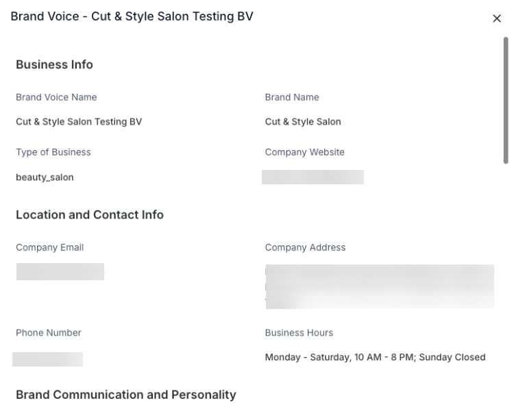Image resolution: width=514 pixels, height=420 pixels.
Task: Click the Type of Business label
Action: click(x=53, y=152)
